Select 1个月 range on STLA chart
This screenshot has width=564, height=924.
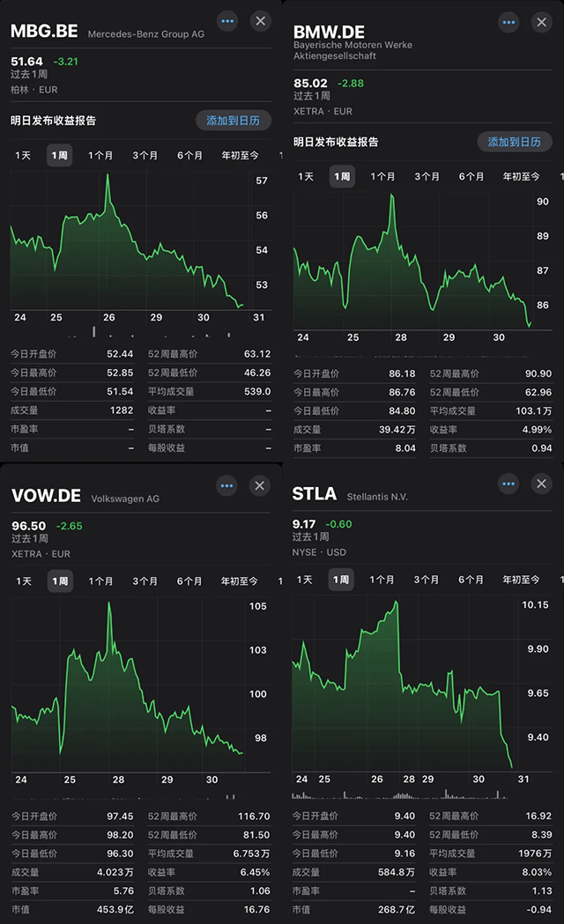382,580
